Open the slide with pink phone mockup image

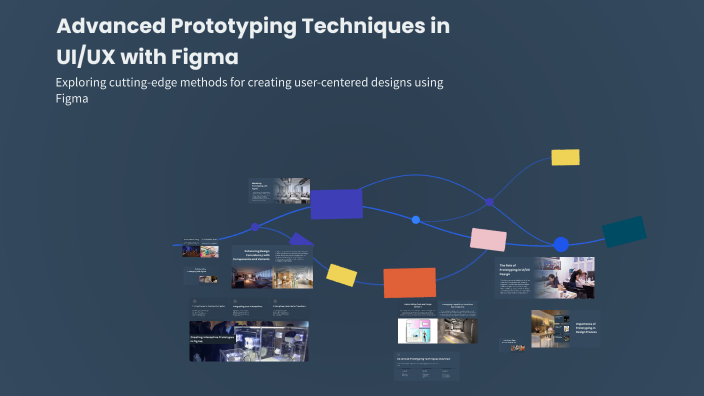[418, 322]
